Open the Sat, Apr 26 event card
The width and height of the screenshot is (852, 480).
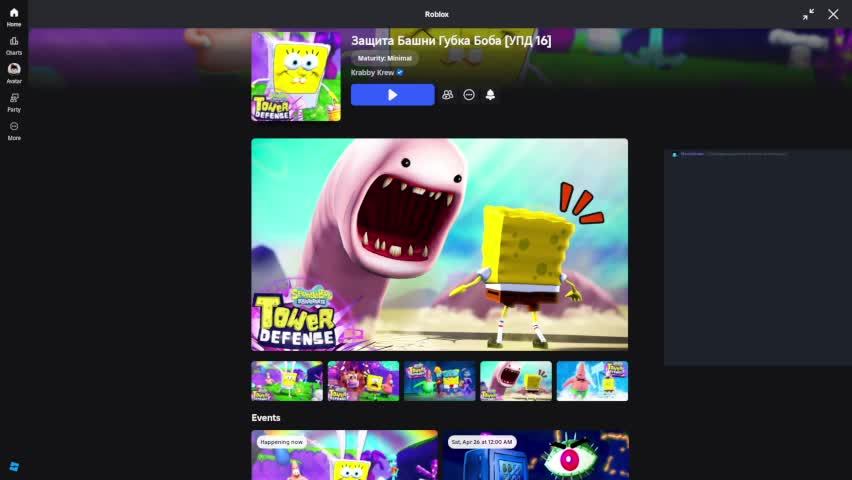536,455
